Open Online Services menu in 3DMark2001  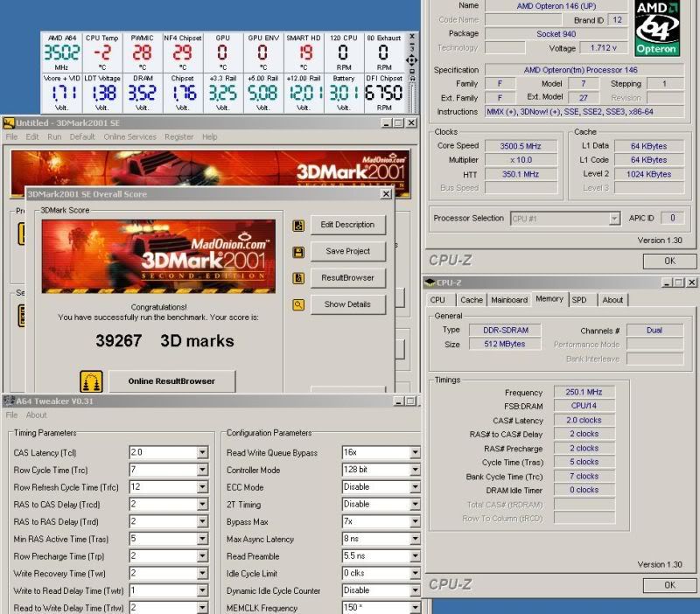129,136
